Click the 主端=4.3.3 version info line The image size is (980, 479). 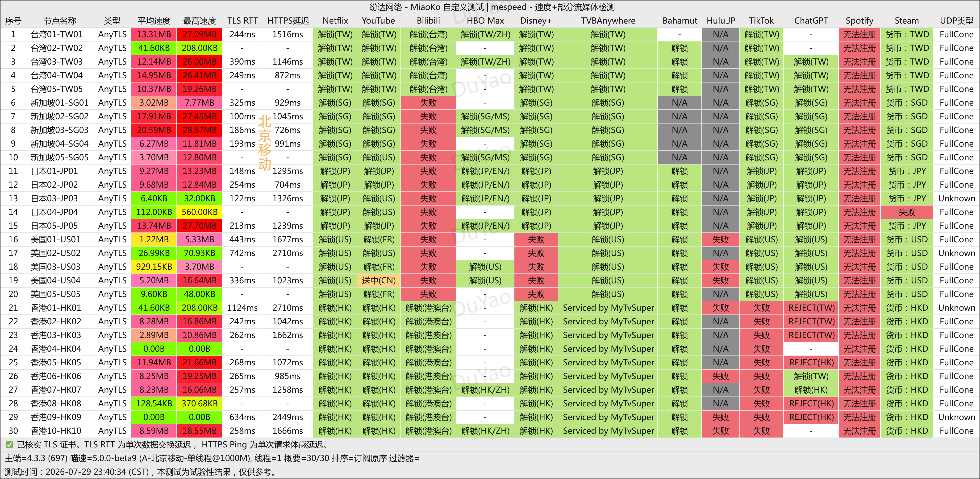(x=212, y=458)
